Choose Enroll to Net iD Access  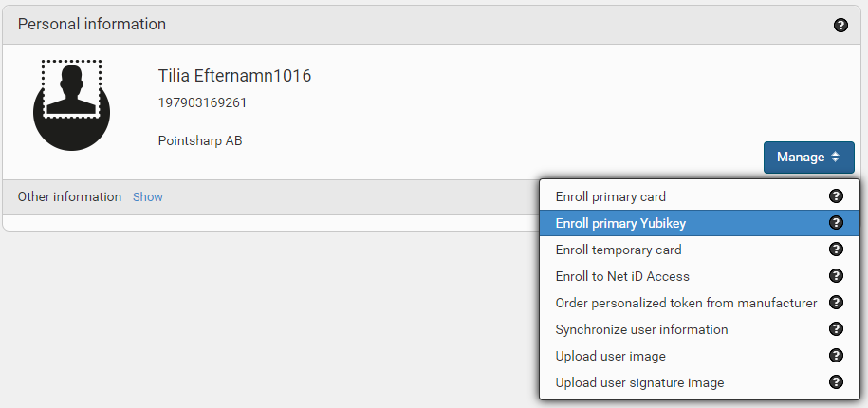click(x=699, y=276)
